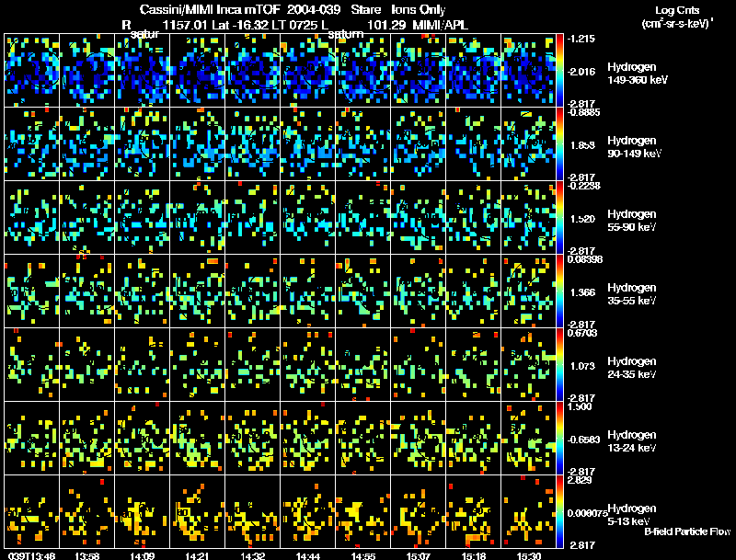Click the 'Cassini/MIMI Inca mTOF' title text

click(210, 9)
